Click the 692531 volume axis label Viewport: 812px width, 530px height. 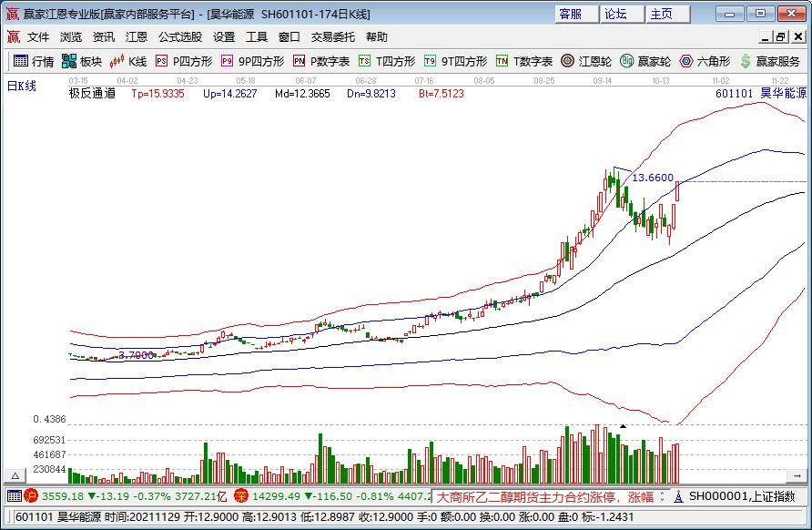tap(49, 440)
